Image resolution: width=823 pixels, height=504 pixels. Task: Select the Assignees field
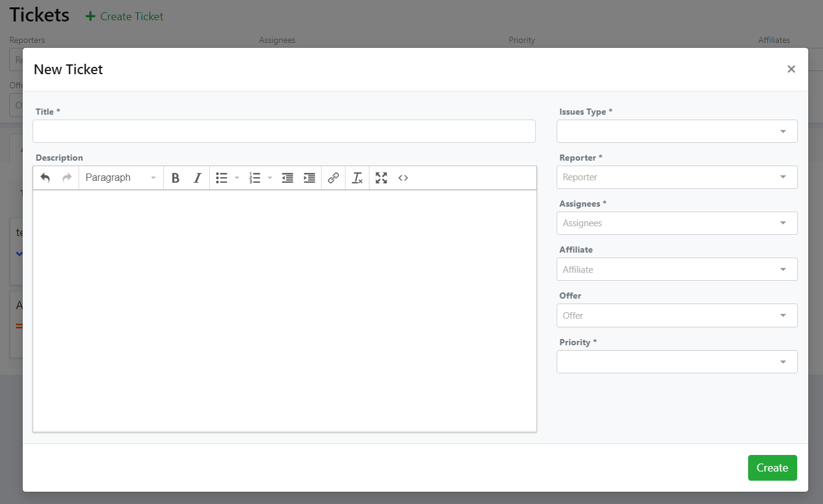pos(677,223)
